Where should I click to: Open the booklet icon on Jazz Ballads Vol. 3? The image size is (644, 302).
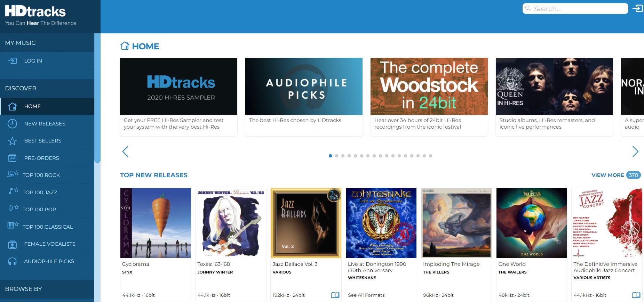335,295
